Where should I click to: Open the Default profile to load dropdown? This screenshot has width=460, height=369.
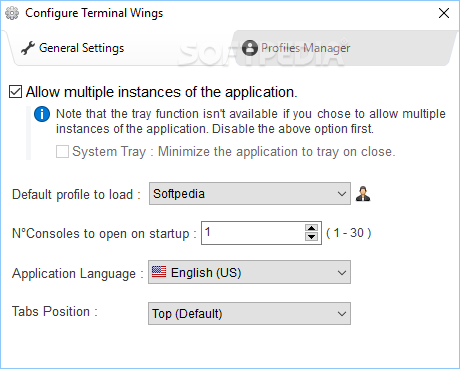click(x=250, y=193)
